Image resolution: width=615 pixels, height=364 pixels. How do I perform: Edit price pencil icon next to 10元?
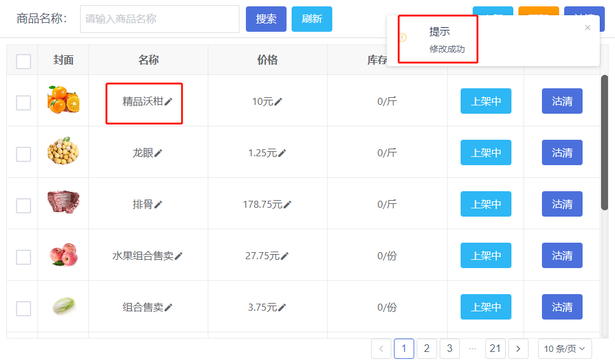click(278, 102)
